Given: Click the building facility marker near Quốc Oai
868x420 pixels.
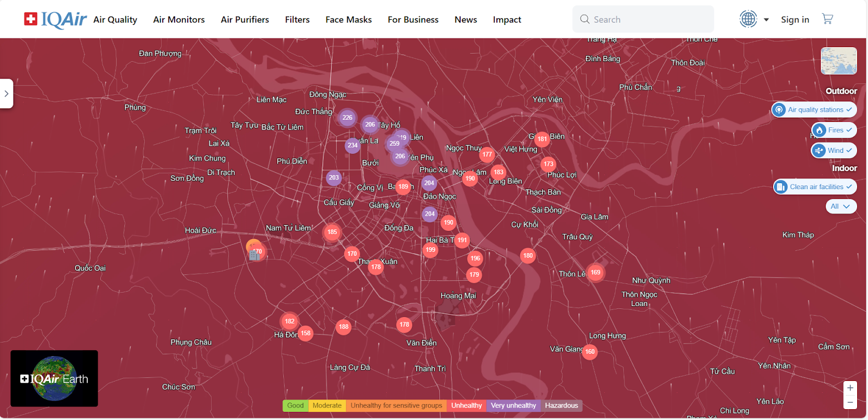Looking at the screenshot, I should click(254, 254).
